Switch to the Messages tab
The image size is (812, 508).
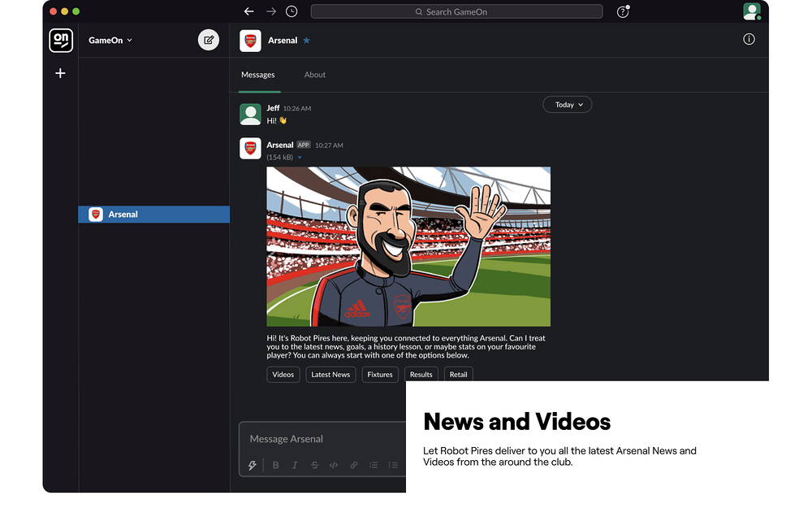[x=258, y=75]
